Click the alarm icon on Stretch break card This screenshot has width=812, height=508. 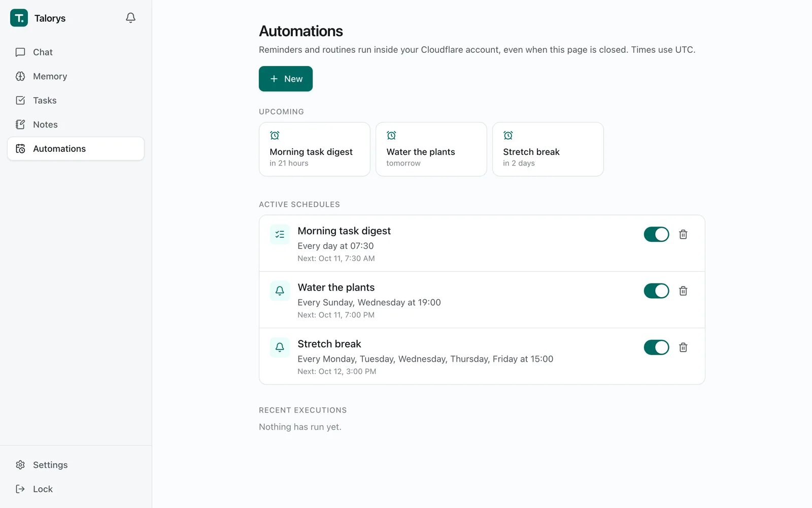tap(508, 135)
